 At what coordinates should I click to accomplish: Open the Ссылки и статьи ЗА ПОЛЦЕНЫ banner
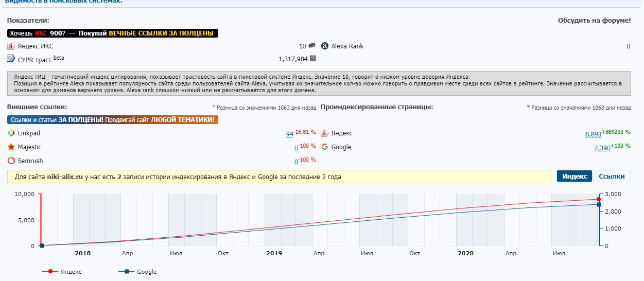113,120
